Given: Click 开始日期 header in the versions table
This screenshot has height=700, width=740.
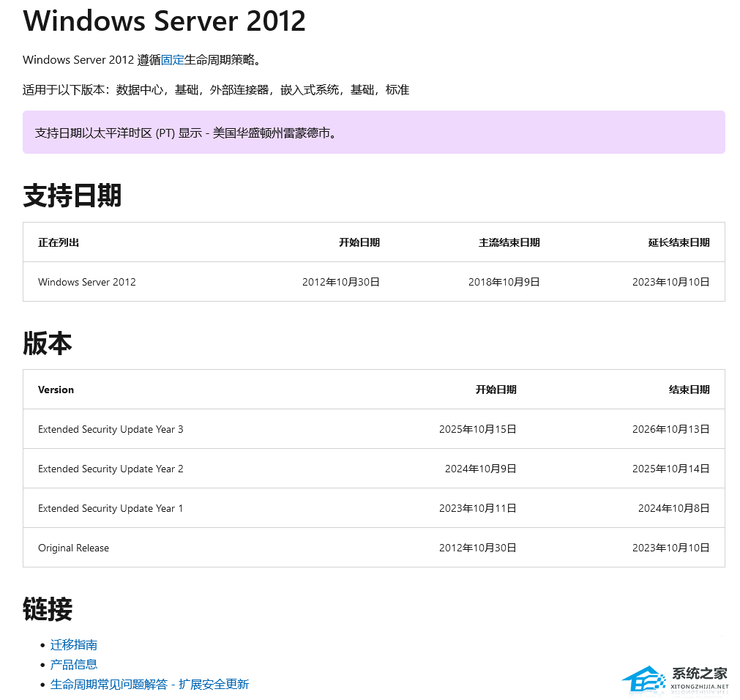Looking at the screenshot, I should click(x=496, y=390).
